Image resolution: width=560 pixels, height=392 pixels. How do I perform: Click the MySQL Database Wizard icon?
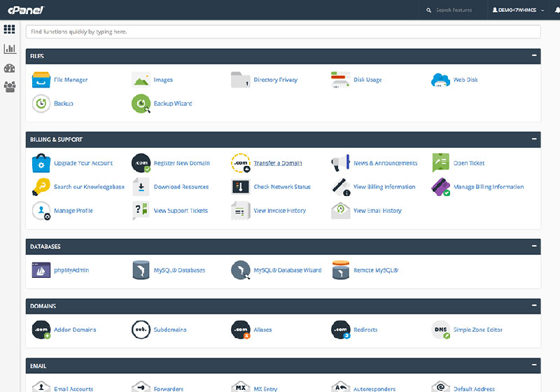tap(240, 270)
